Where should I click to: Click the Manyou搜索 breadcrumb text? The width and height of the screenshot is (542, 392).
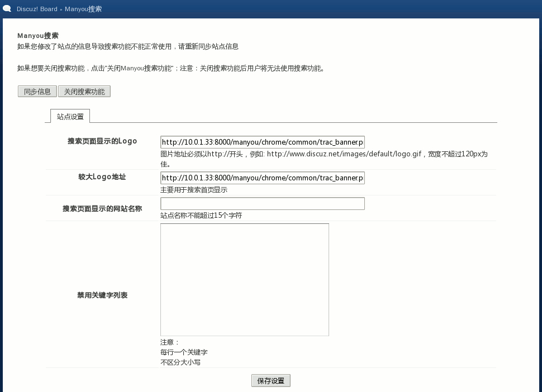click(x=83, y=9)
